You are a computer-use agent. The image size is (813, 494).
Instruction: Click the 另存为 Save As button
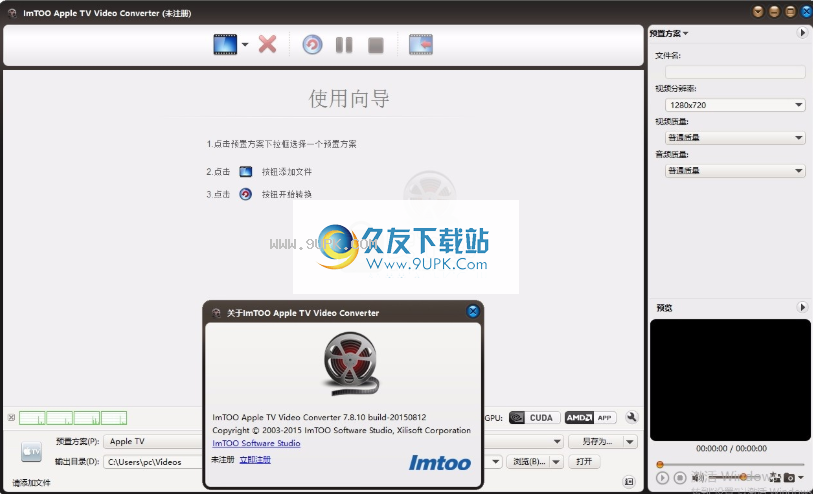pos(596,442)
